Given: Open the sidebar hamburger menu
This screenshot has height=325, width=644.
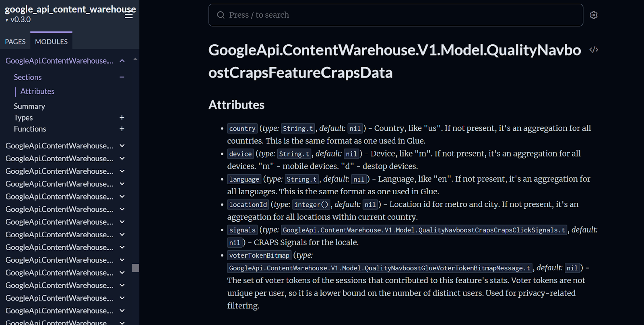Looking at the screenshot, I should point(129,15).
